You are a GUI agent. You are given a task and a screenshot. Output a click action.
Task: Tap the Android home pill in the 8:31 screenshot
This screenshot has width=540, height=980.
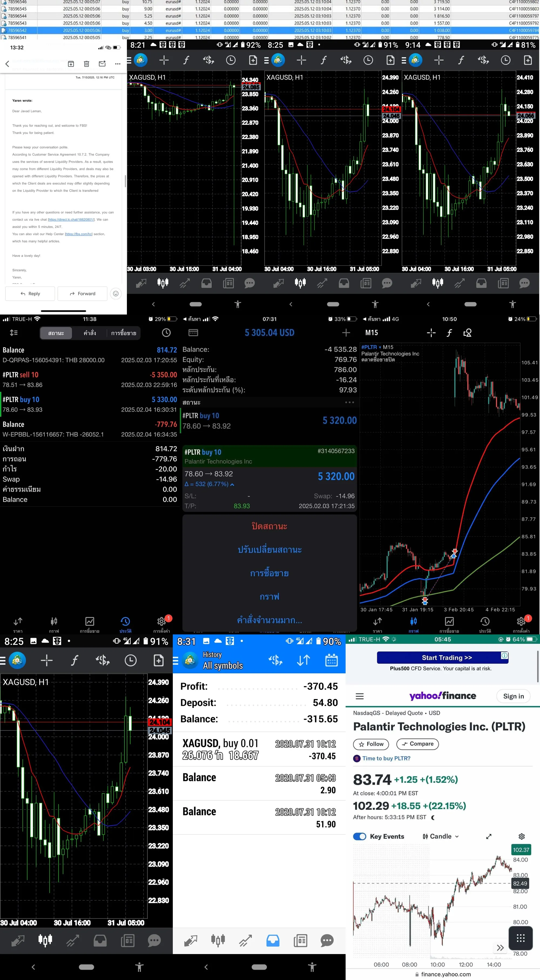[259, 967]
